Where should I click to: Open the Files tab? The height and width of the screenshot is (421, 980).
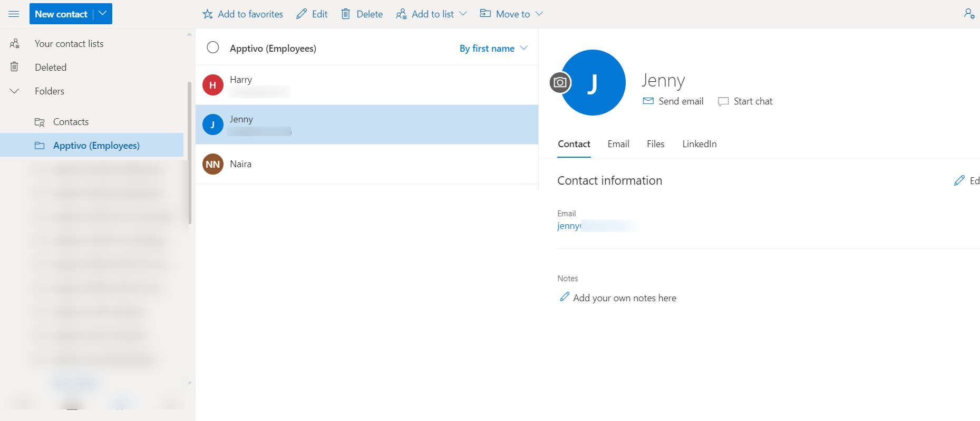pos(655,144)
